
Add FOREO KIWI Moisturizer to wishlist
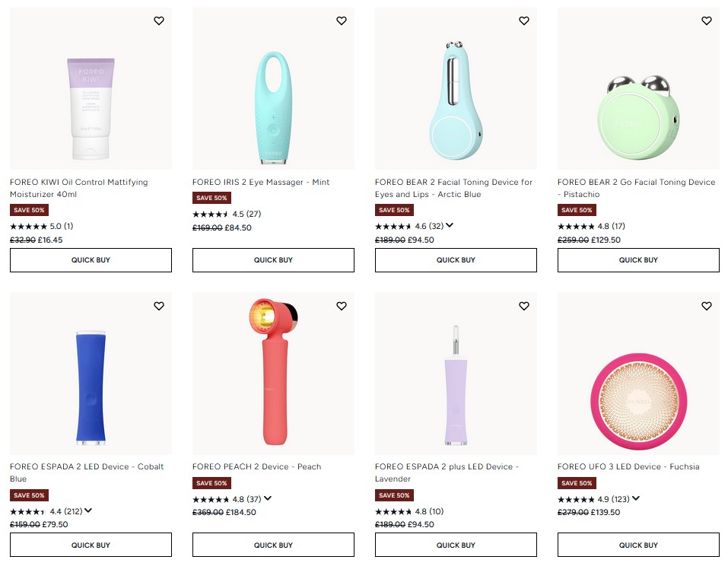[159, 21]
